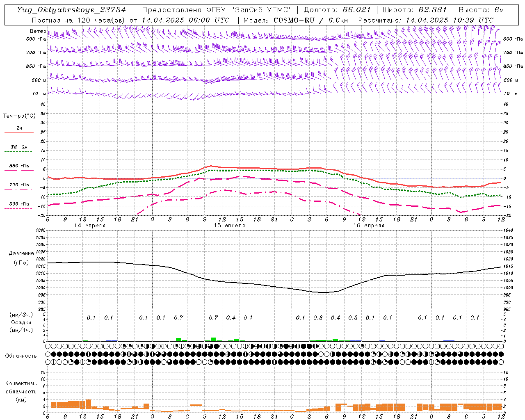Click the '(мм/1ч.)' precipitation unit label
Screen dimensions: 525x420
pos(21,330)
